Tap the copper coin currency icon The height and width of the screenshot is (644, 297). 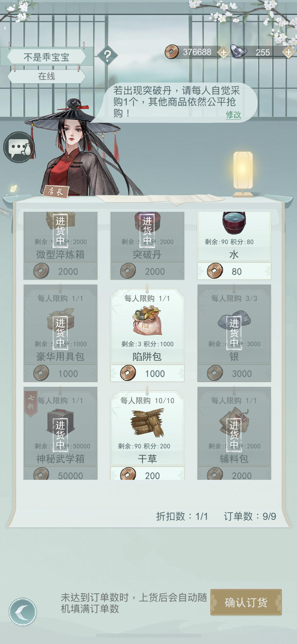coord(172,52)
